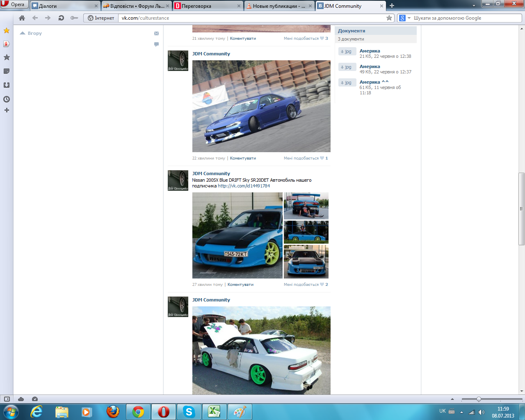Switch to the Переговорка tab
The image size is (525, 420).
(x=208, y=6)
